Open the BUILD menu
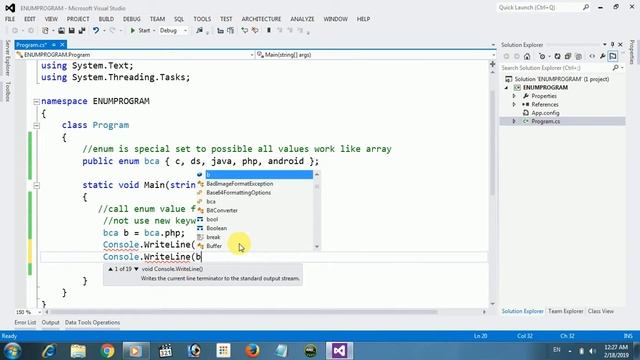The height and width of the screenshot is (360, 640). point(106,19)
